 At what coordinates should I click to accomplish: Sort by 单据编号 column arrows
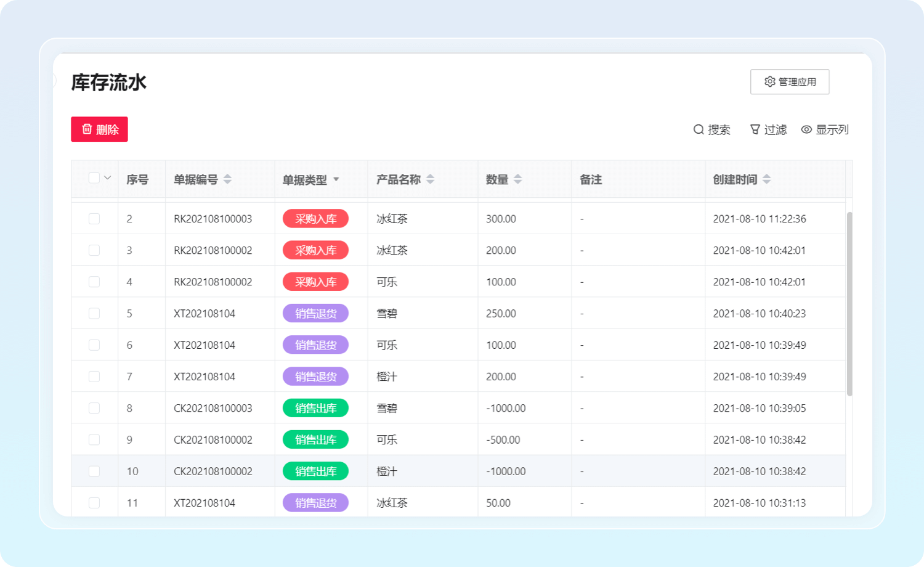(x=227, y=179)
